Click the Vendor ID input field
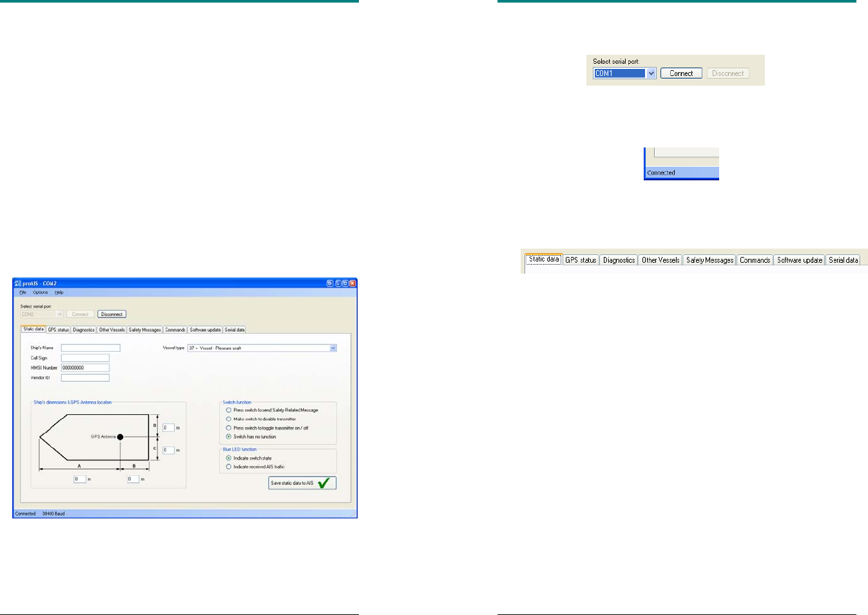This screenshot has height=615, width=868. point(86,378)
